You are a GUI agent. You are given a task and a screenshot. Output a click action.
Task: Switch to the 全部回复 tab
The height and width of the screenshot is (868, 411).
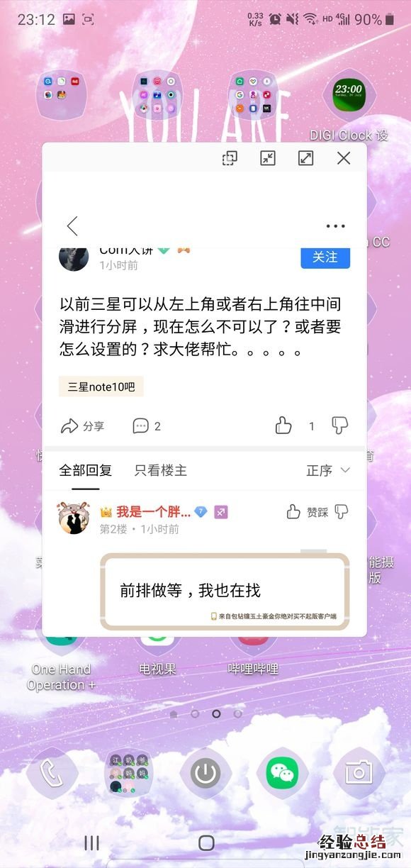85,469
